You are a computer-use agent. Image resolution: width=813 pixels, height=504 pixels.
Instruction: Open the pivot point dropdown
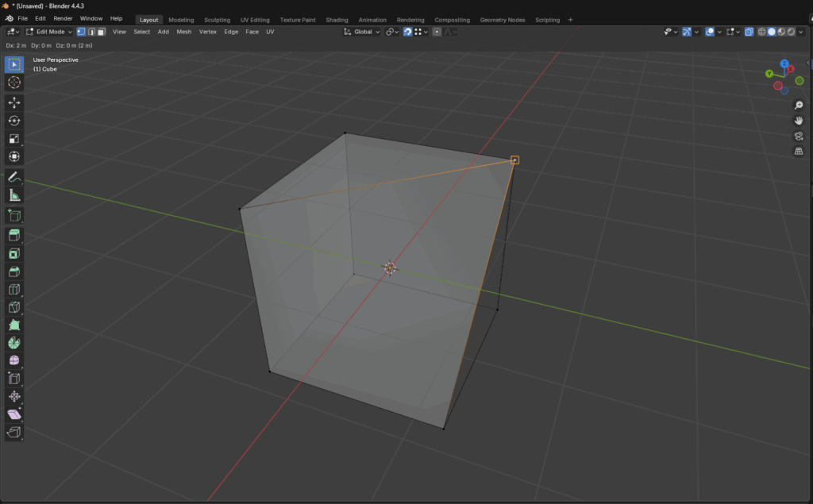tap(392, 32)
